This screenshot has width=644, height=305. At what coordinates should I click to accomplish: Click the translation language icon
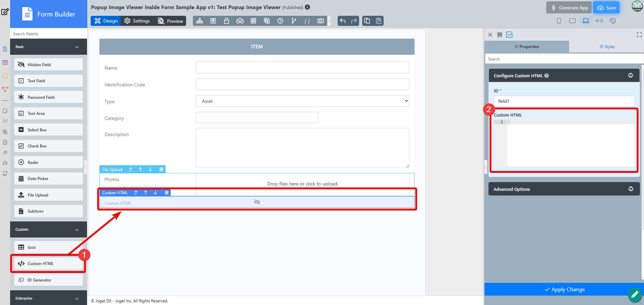(x=267, y=21)
